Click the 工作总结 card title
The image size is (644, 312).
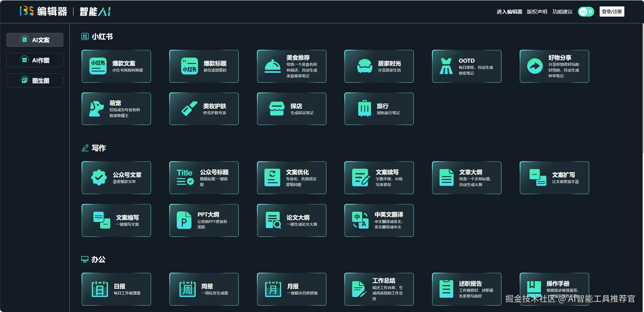384,280
